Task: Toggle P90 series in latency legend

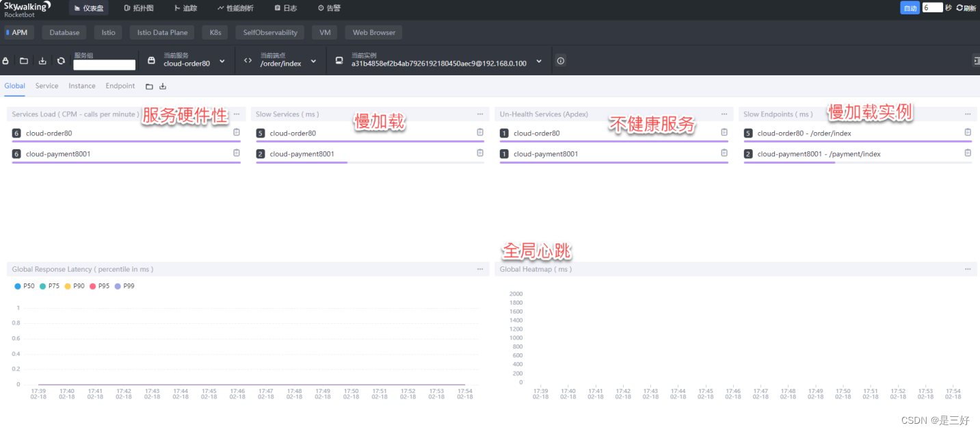Action: tap(75, 286)
